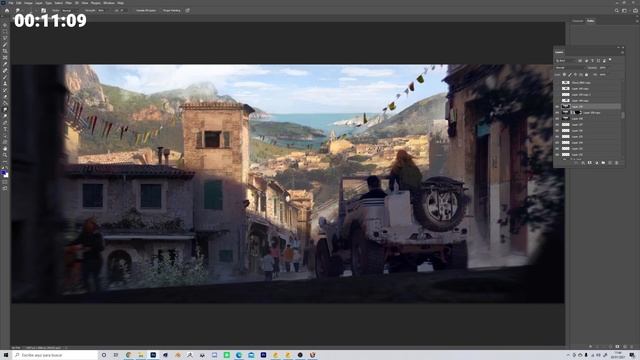Click the Strength percentage field
The image size is (640, 360).
tap(101, 11)
